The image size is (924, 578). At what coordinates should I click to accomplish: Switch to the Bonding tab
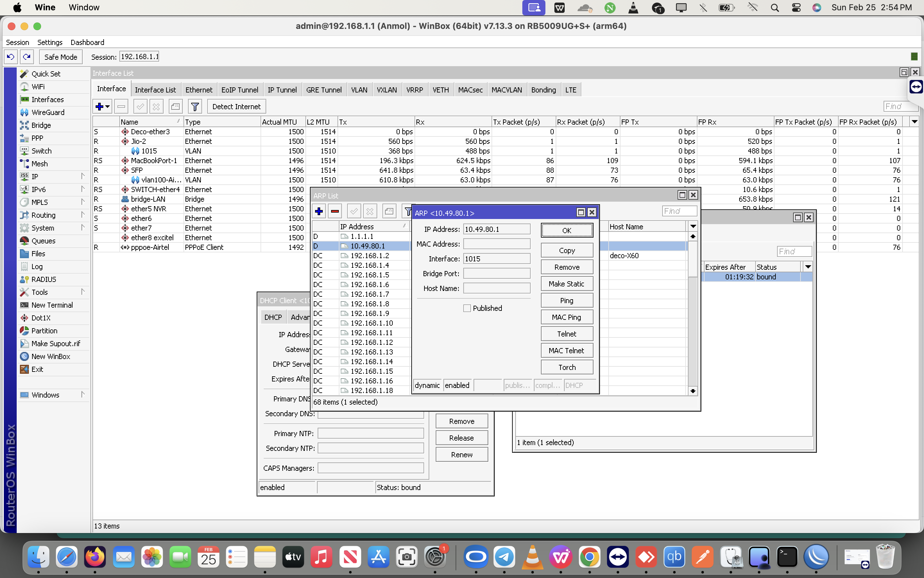[x=544, y=90]
